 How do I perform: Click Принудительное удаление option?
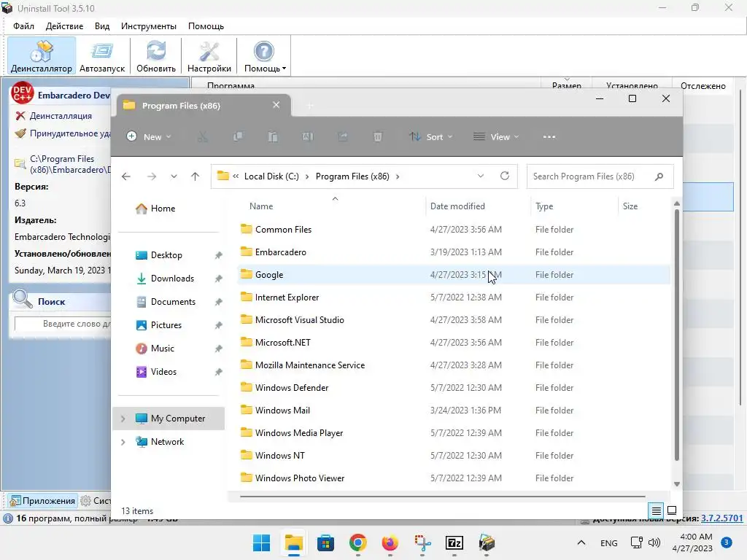[63, 133]
